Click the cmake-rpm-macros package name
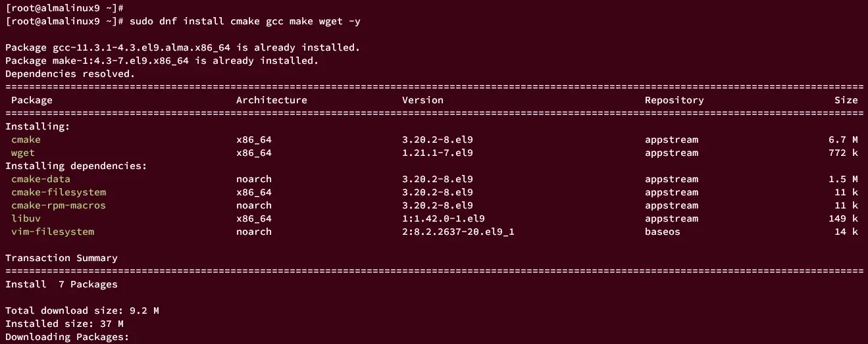Viewport: 868px width, 344px height. click(x=59, y=205)
